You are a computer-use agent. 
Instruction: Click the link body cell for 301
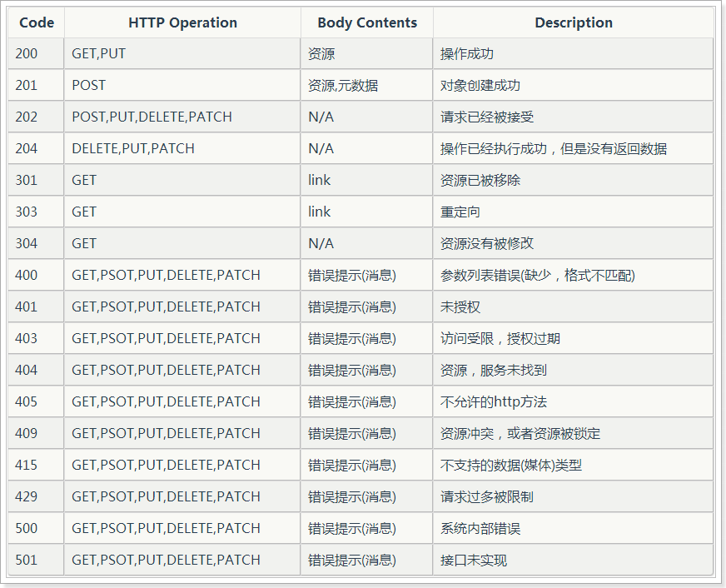click(366, 180)
